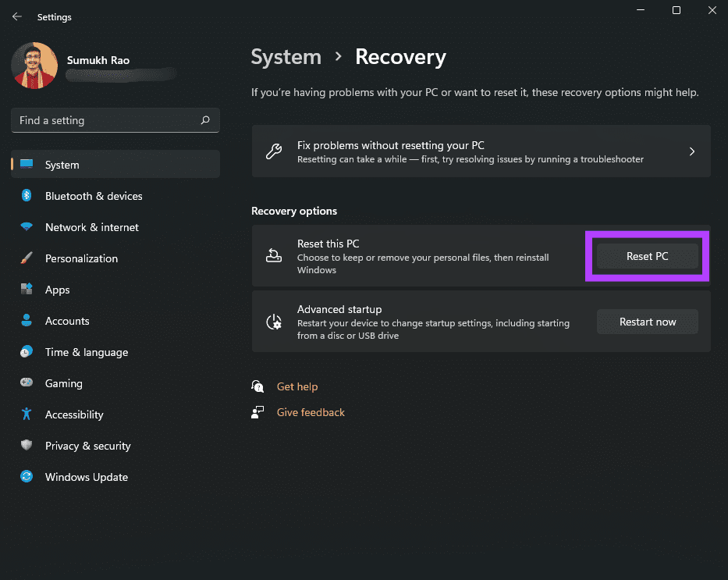The image size is (728, 580).
Task: Click the Fix problems without resetting title
Action: [x=390, y=145]
